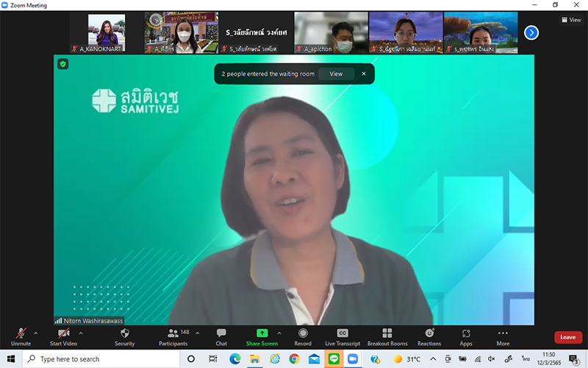Select A_KANOKNART participant thumbnail

(107, 32)
